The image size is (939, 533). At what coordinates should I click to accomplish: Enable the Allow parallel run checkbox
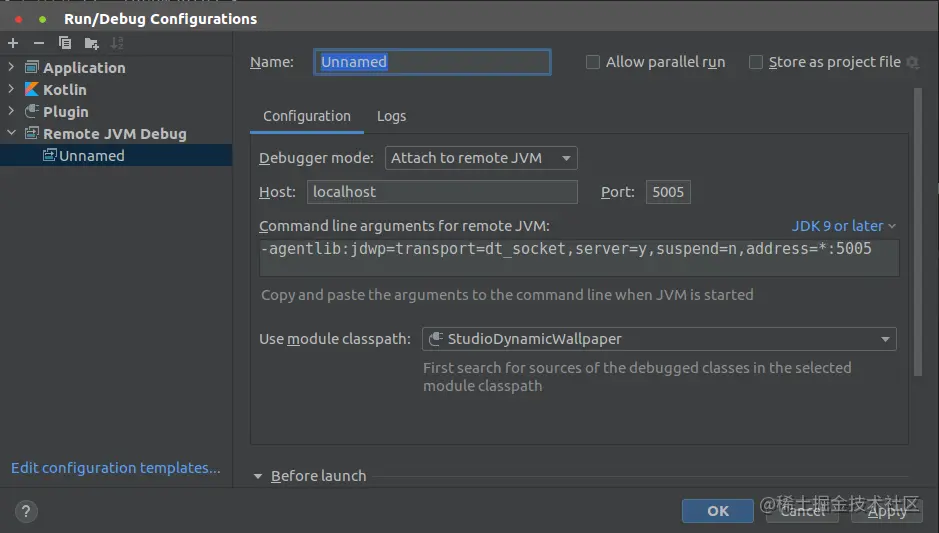coord(593,62)
